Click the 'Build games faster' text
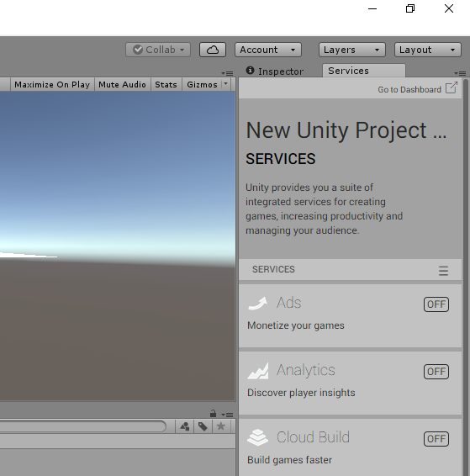Viewport: 470px width, 476px height. click(289, 460)
